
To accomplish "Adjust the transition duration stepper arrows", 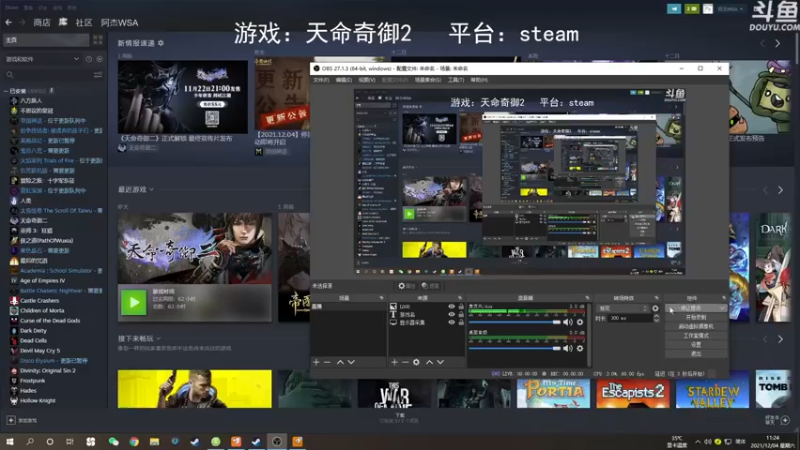I will click(x=656, y=318).
